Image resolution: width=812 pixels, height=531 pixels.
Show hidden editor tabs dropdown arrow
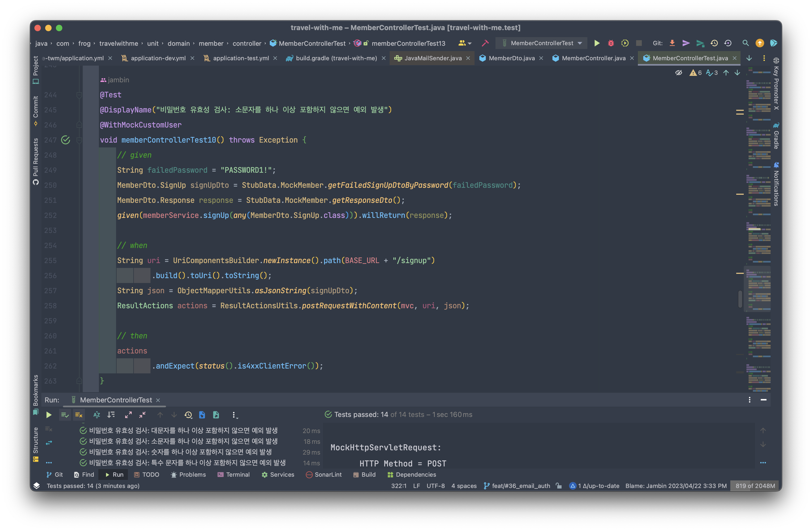[749, 58]
